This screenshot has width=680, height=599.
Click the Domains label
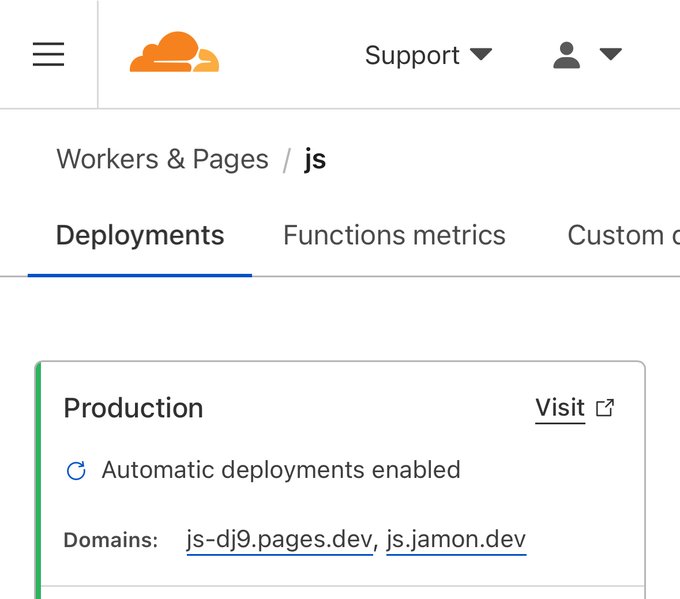click(111, 541)
